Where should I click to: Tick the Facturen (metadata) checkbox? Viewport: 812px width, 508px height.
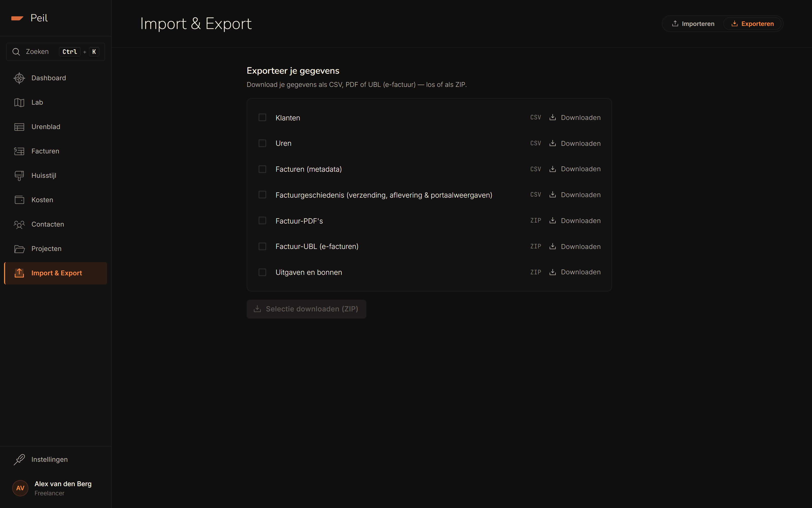tap(262, 169)
